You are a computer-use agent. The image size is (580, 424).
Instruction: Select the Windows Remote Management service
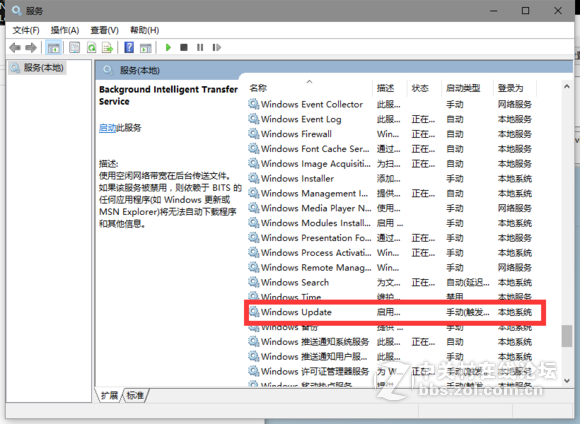pos(391,267)
